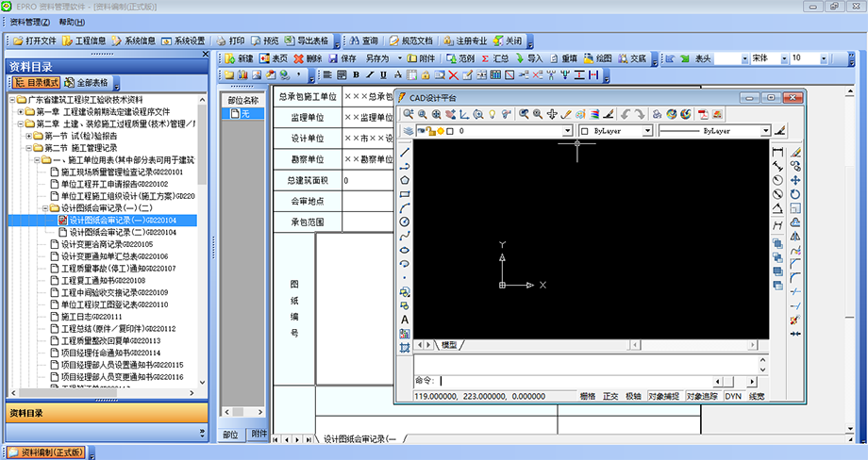The width and height of the screenshot is (868, 460).
Task: Open the 宋体 font dropdown
Action: [x=784, y=58]
